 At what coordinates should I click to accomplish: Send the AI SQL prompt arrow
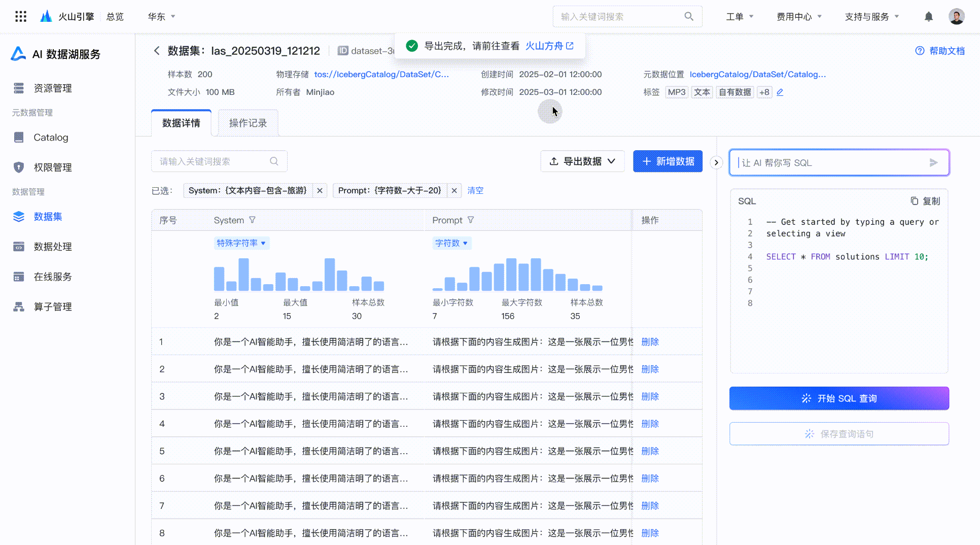coord(933,163)
